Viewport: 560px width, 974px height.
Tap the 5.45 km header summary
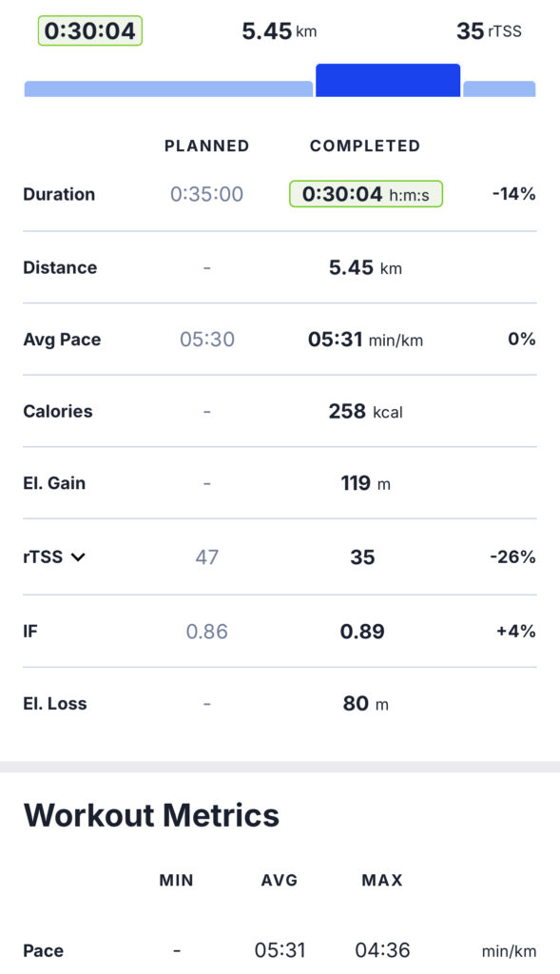click(x=279, y=31)
